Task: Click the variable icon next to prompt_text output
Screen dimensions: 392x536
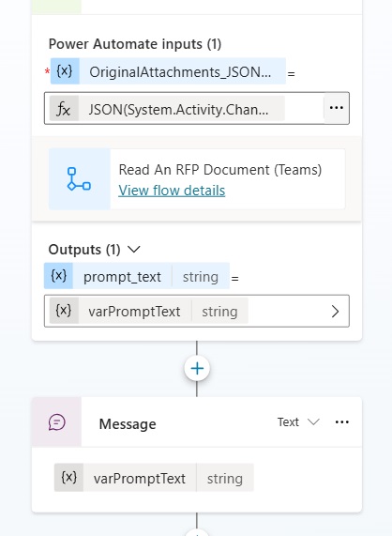Action: click(x=58, y=276)
